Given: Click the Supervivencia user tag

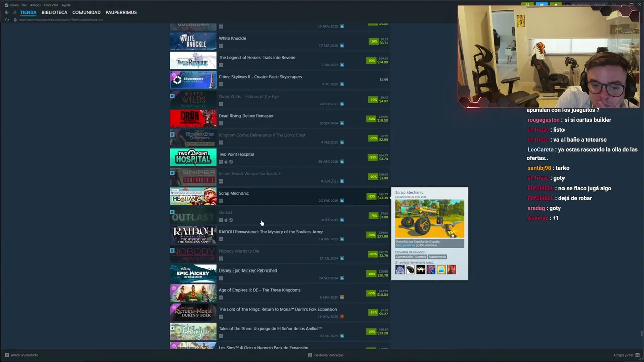Looking at the screenshot, I should [437, 257].
